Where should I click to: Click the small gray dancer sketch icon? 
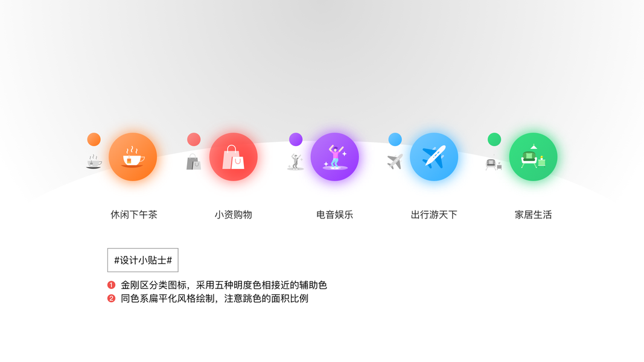click(x=295, y=162)
